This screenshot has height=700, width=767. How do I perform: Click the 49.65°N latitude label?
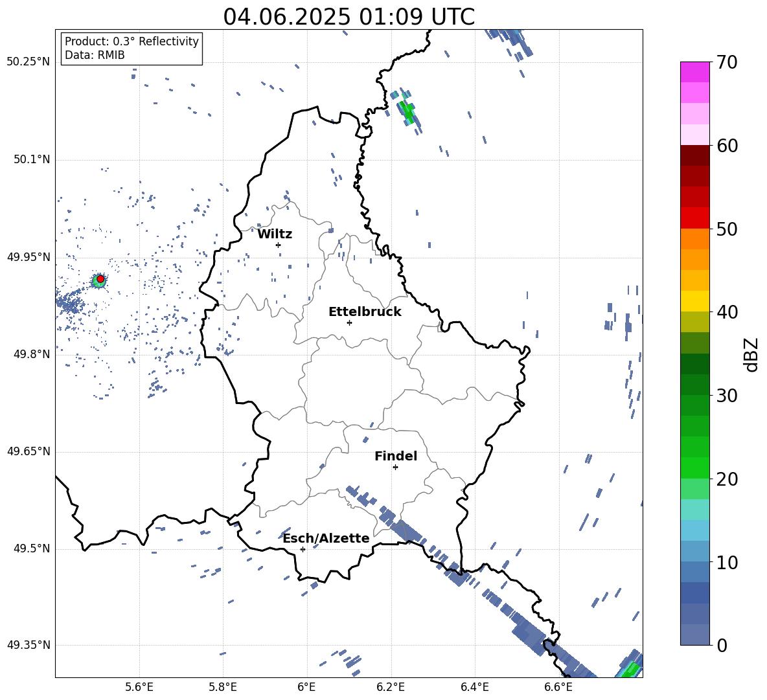point(29,451)
